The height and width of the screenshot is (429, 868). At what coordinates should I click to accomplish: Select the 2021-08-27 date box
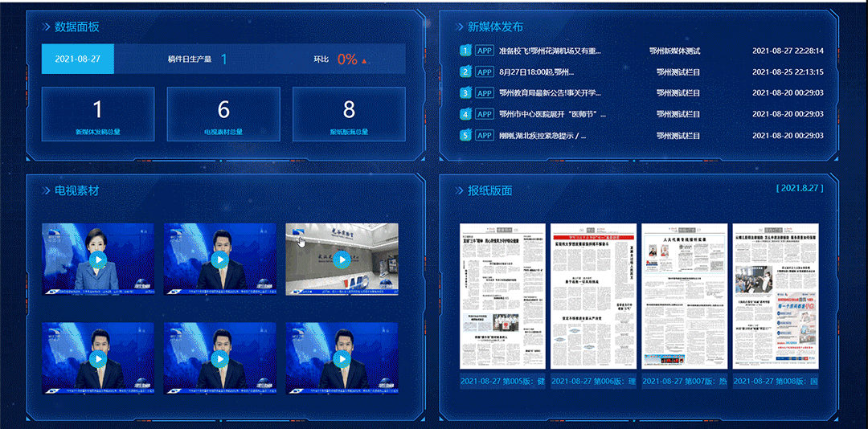click(78, 59)
